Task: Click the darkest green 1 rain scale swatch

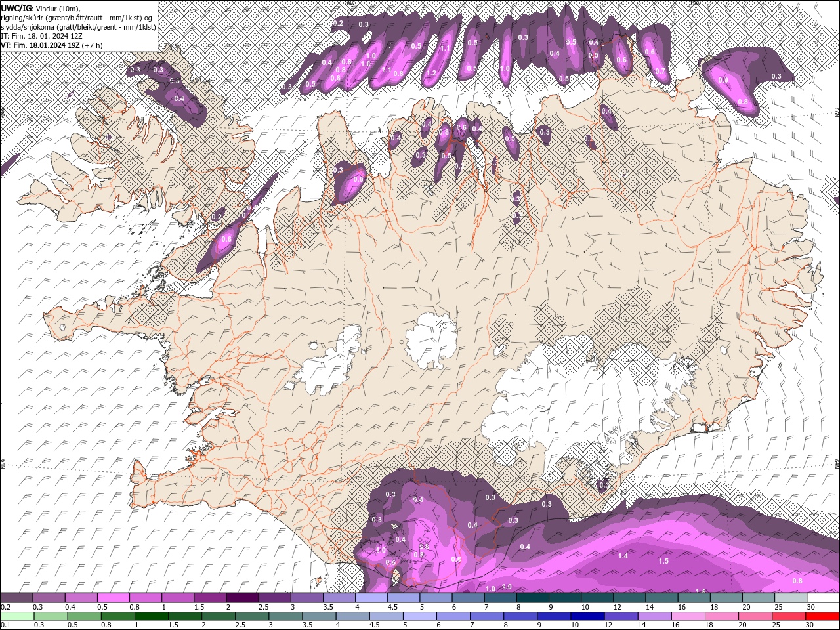Action: [151, 616]
